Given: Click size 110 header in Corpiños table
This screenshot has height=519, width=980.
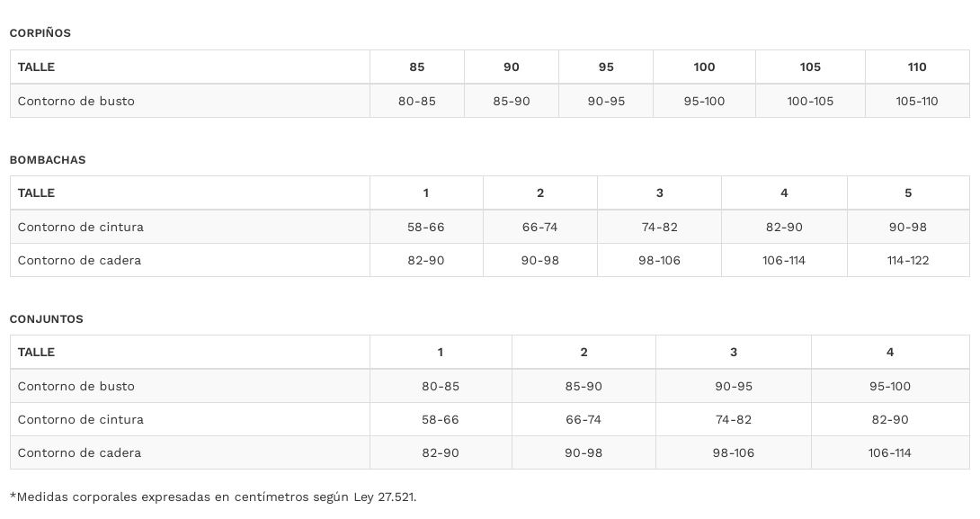Looking at the screenshot, I should coord(917,67).
